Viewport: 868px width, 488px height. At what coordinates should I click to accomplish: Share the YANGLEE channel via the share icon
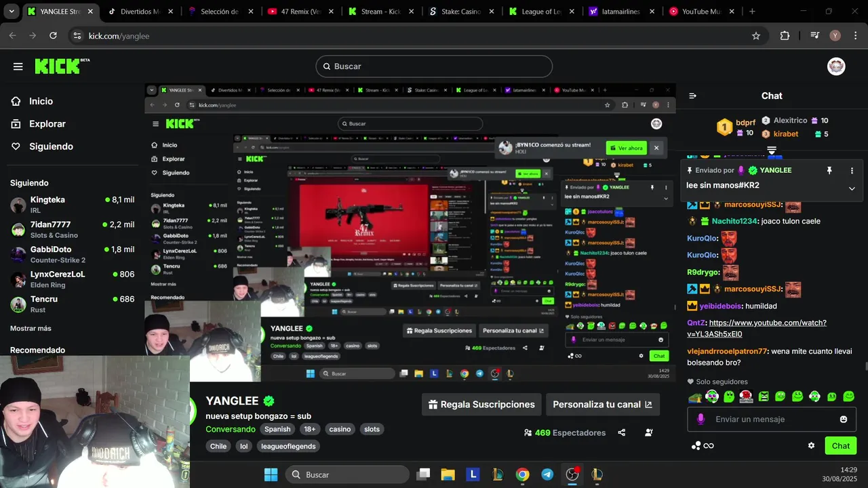pos(622,432)
